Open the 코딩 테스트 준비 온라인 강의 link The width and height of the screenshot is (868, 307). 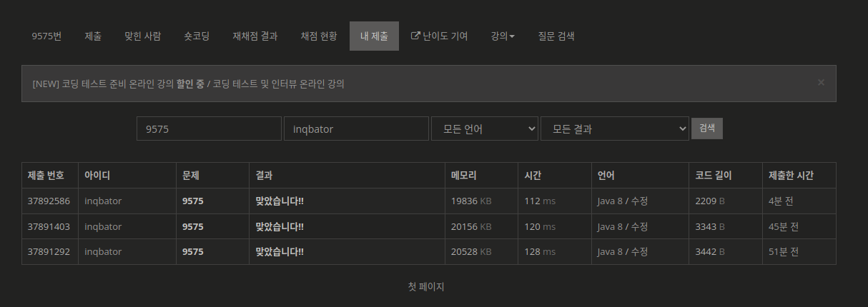(x=117, y=84)
